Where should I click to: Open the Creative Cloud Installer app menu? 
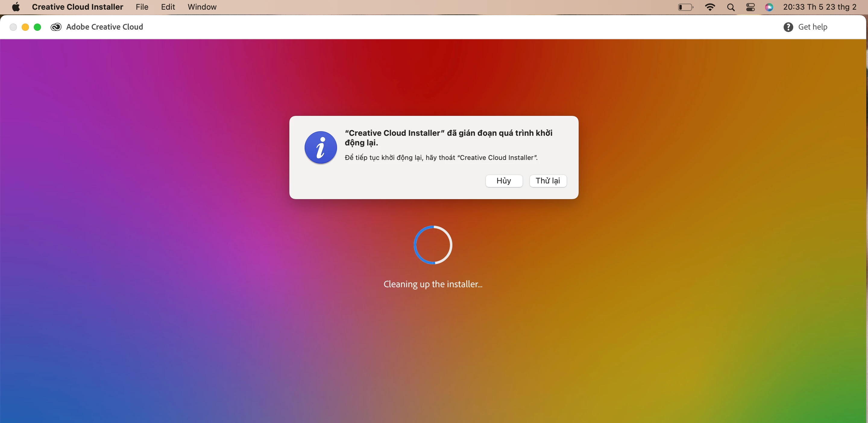tap(77, 7)
